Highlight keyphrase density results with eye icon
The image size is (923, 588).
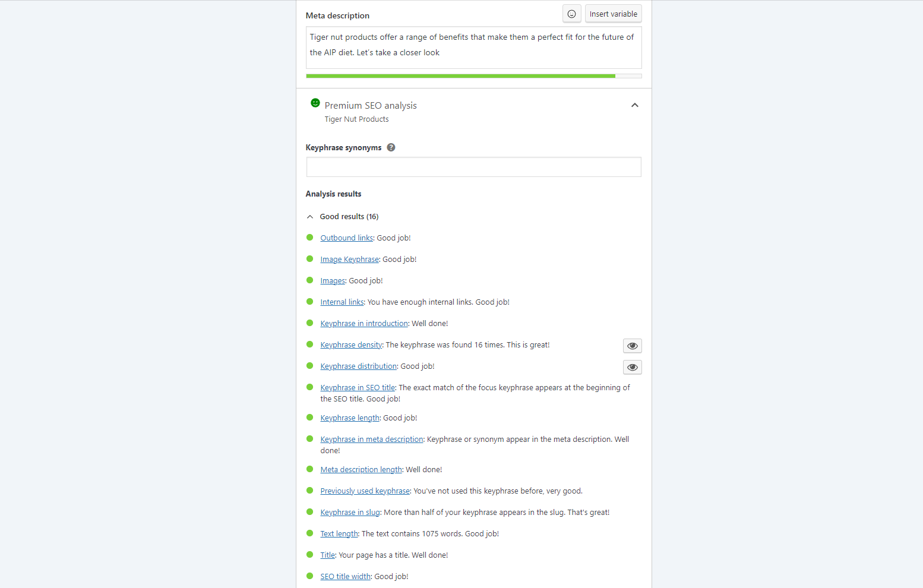[632, 346]
